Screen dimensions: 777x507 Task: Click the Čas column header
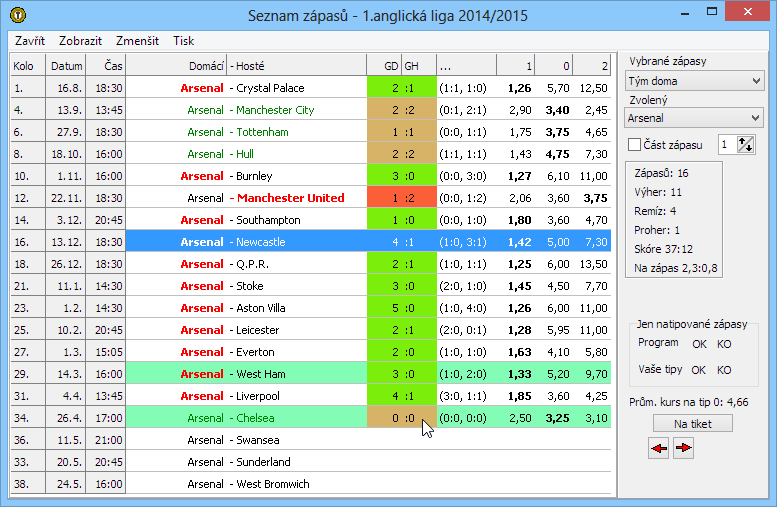106,66
